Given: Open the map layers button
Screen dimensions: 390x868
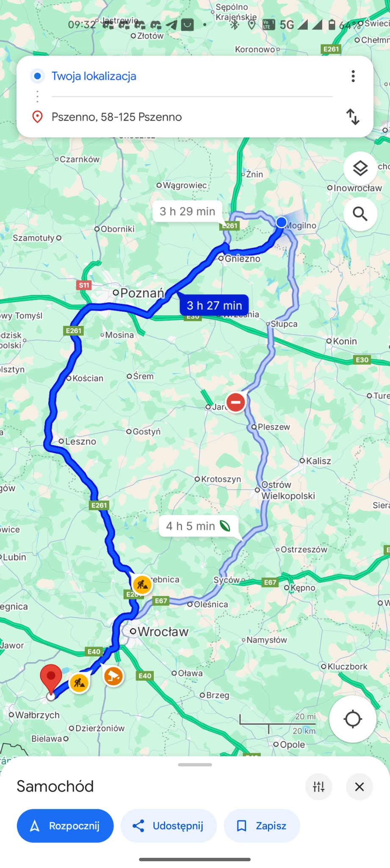Looking at the screenshot, I should point(360,168).
